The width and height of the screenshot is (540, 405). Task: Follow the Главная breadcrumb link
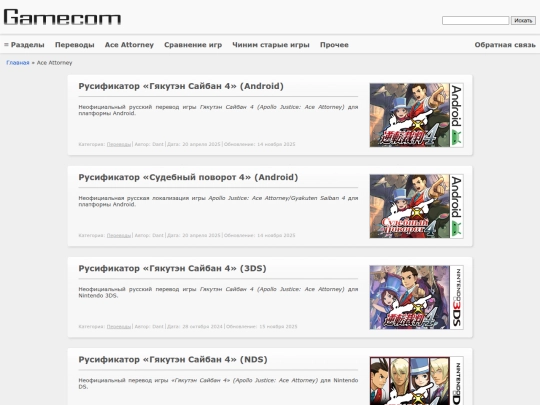18,63
